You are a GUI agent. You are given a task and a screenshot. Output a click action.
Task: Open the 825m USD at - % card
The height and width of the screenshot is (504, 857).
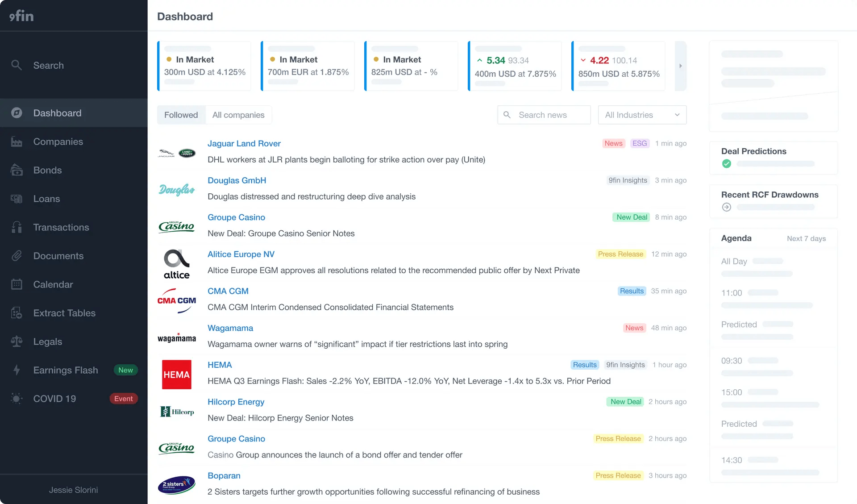pos(411,66)
